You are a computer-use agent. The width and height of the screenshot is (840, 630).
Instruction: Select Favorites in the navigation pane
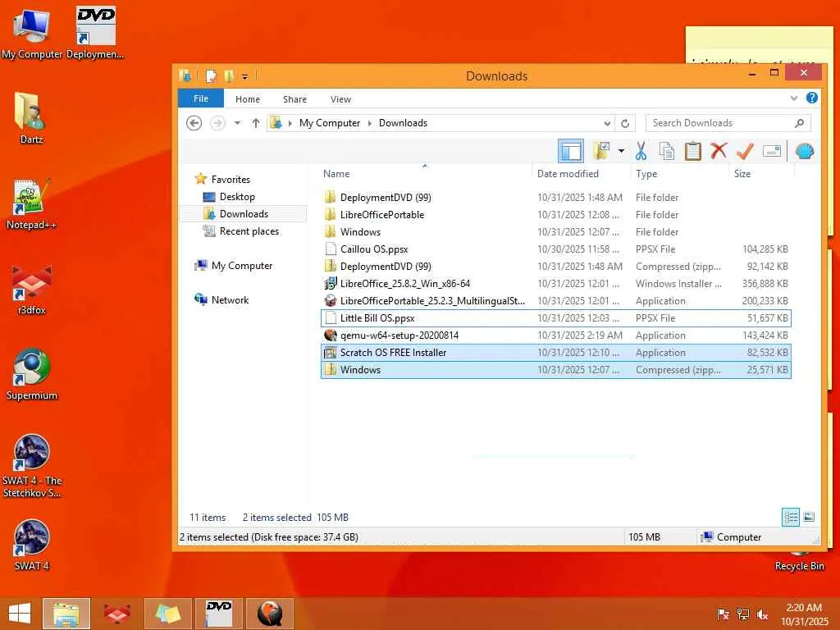tap(231, 180)
